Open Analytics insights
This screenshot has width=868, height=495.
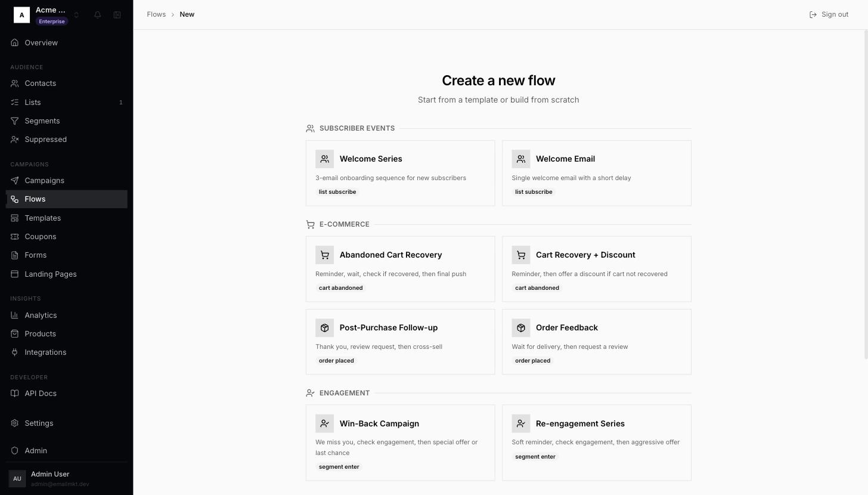67,315
